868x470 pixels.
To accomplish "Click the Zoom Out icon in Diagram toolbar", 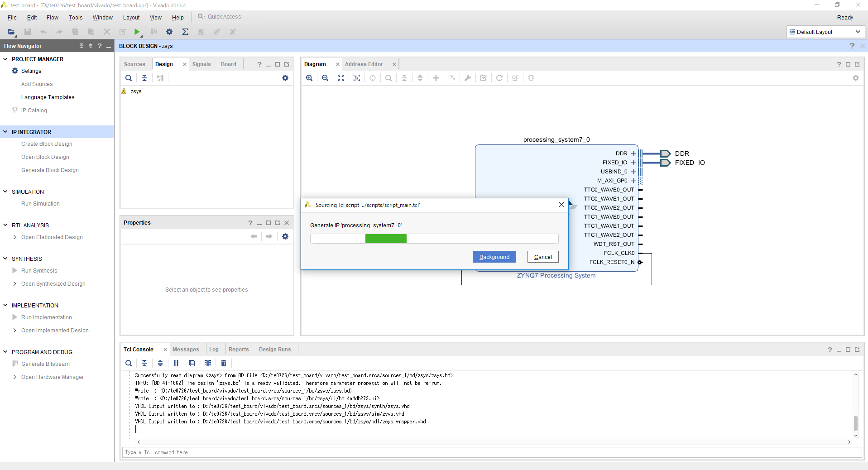I will coord(325,78).
